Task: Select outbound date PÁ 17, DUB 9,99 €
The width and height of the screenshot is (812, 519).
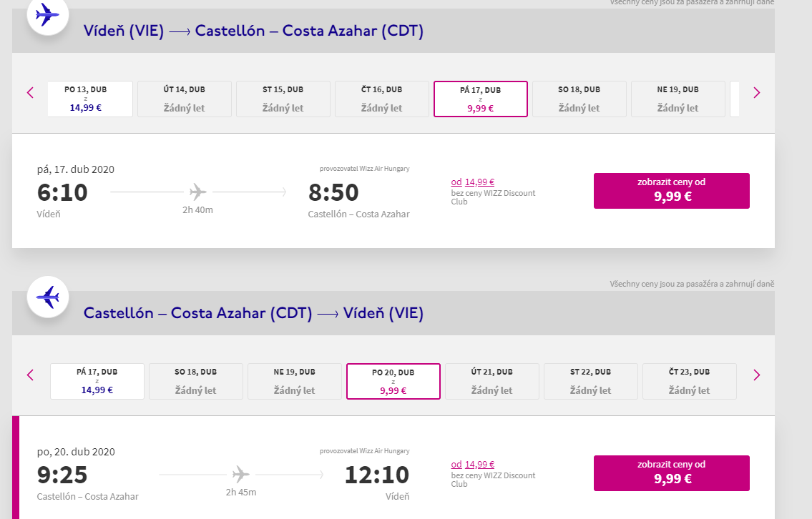Action: pos(481,99)
